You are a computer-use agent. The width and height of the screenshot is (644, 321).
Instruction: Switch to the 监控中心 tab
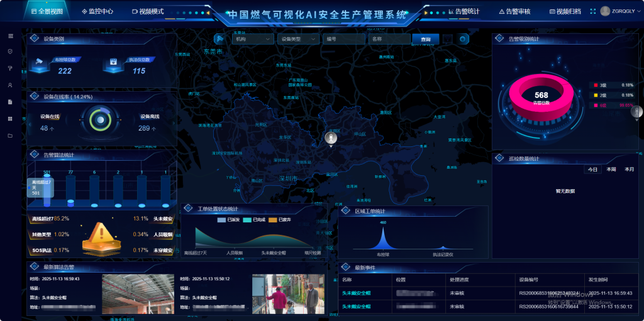pyautogui.click(x=97, y=11)
